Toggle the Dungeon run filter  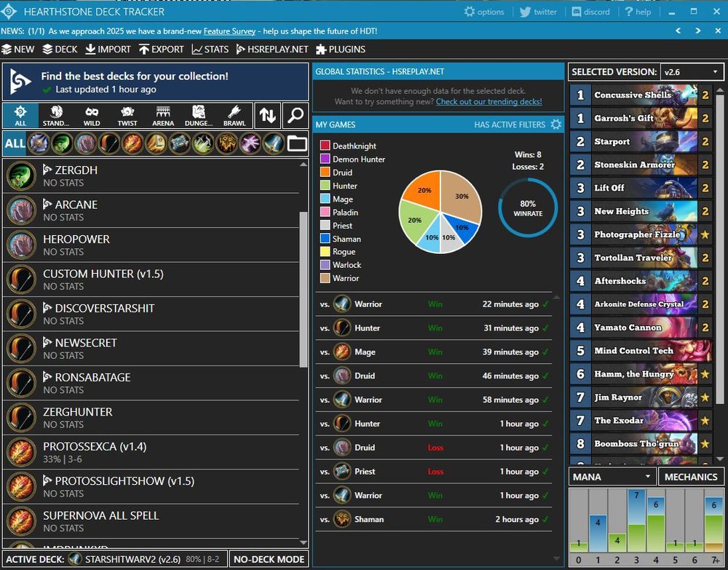[199, 116]
